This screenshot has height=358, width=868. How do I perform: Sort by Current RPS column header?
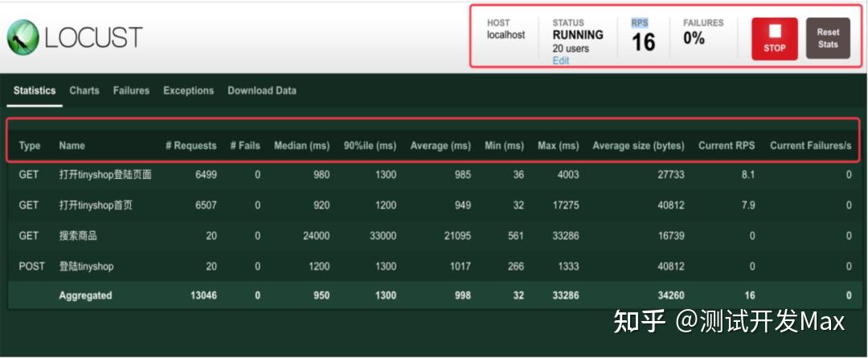pyautogui.click(x=727, y=146)
